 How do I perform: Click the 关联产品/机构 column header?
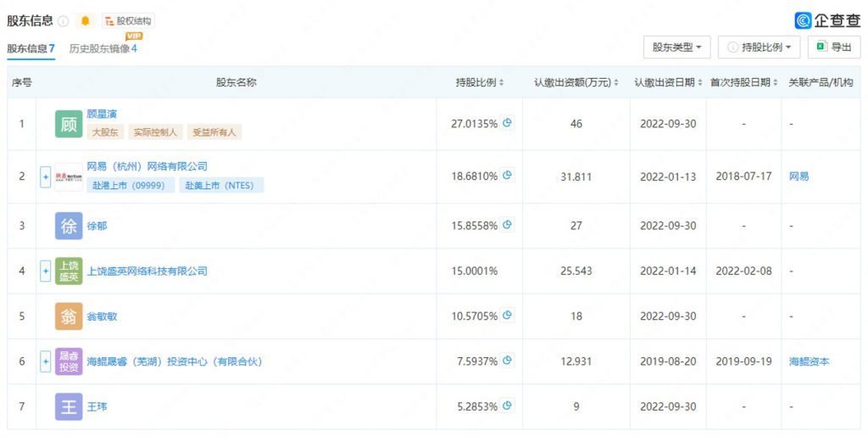click(x=821, y=82)
